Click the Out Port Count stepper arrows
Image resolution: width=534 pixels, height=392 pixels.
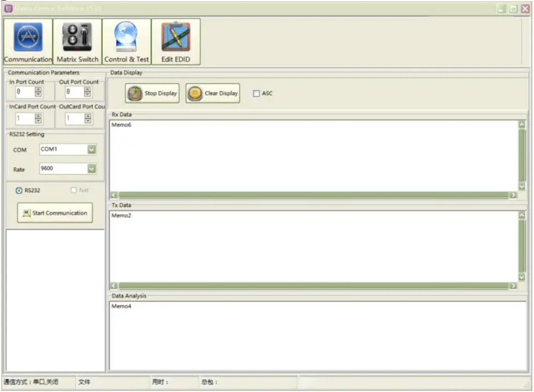[87, 92]
